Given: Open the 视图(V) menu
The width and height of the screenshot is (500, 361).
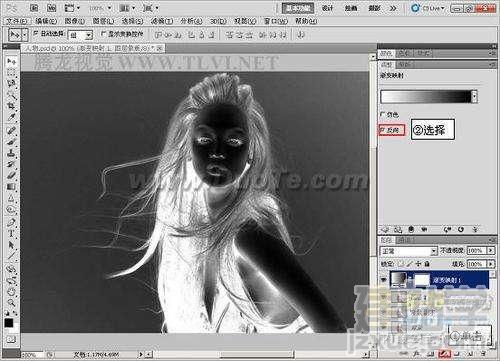Looking at the screenshot, I should tap(245, 21).
